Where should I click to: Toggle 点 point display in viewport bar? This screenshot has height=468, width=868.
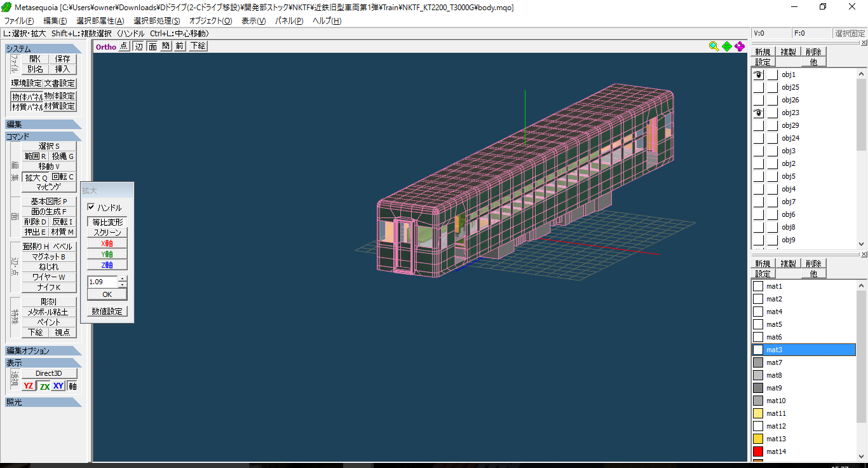pos(123,46)
